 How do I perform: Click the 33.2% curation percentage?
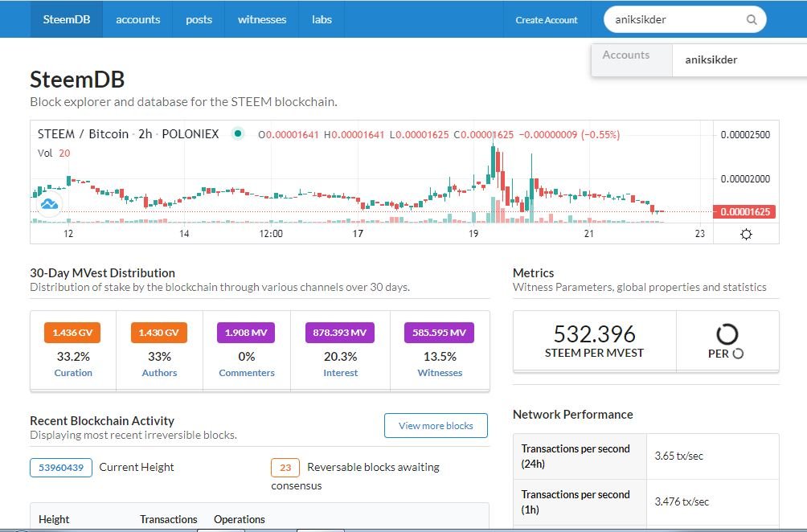(x=73, y=357)
